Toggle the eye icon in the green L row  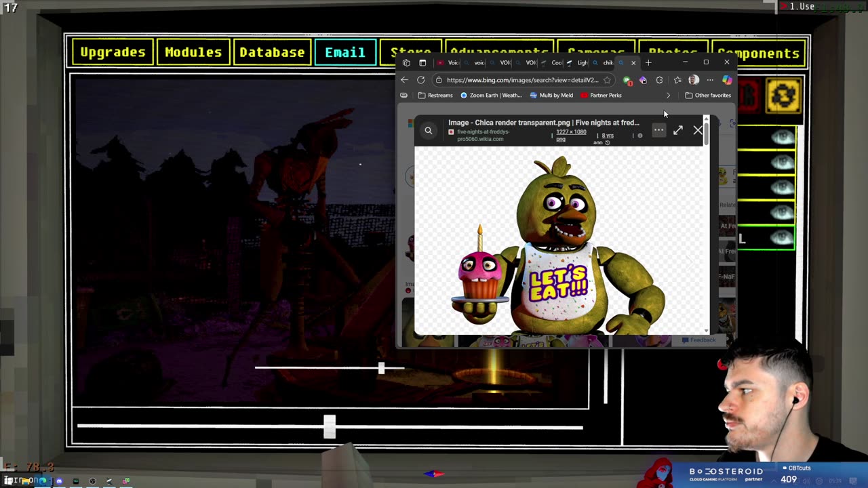click(x=783, y=238)
